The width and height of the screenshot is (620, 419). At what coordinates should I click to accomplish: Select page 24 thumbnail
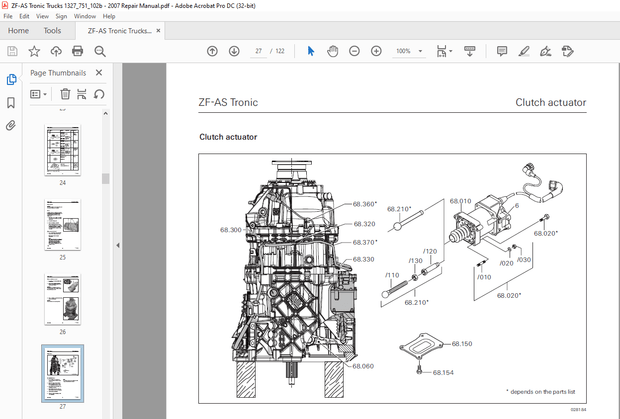pos(62,150)
